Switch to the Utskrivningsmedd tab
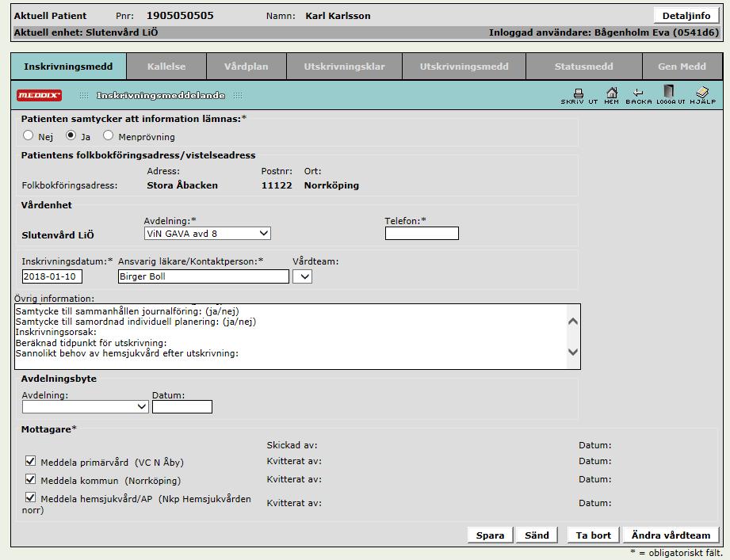This screenshot has height=560, width=730. coord(464,67)
